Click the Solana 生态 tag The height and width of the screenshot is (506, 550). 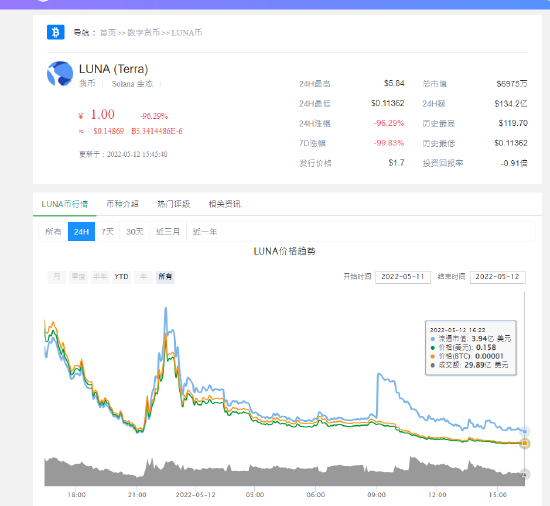click(x=132, y=84)
